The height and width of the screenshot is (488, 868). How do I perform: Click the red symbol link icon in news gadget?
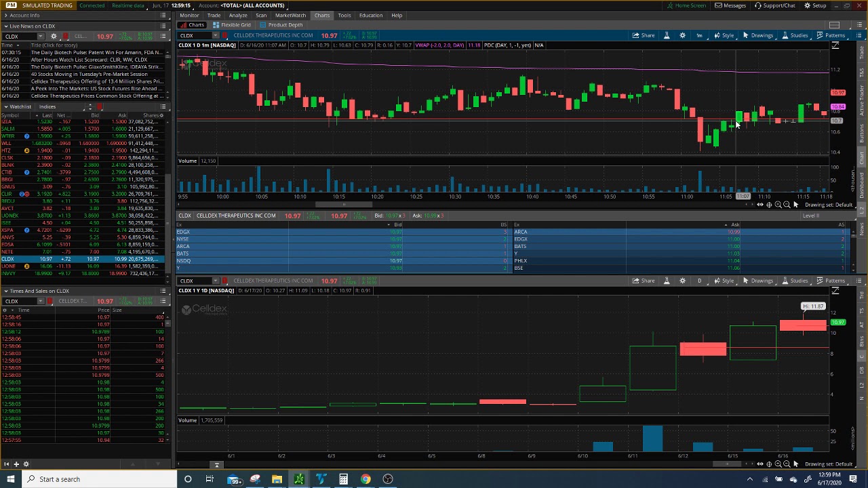click(x=65, y=36)
